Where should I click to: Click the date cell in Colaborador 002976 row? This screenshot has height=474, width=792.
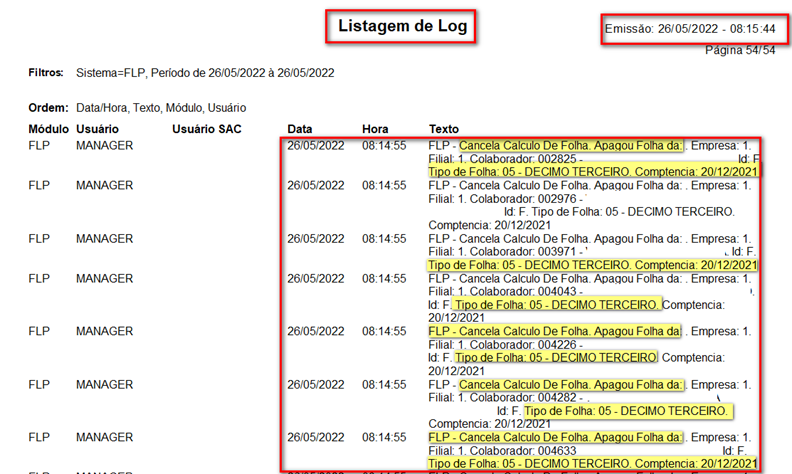(x=316, y=185)
